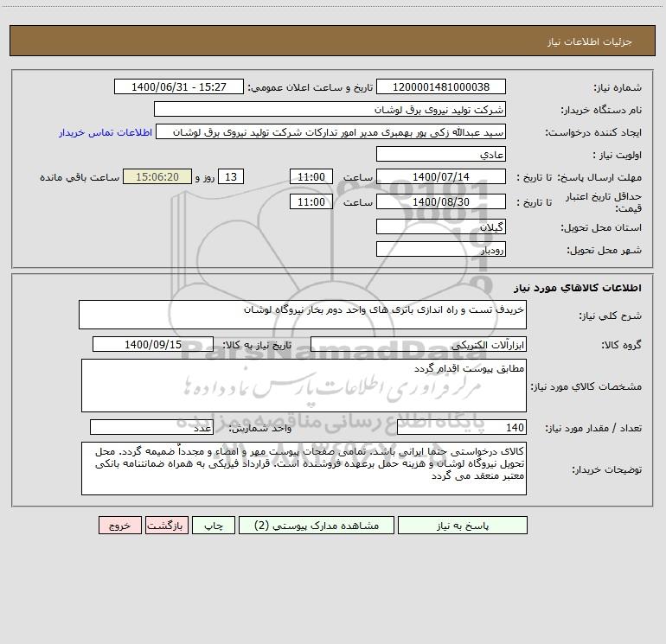Click the خروج exit button
The width and height of the screenshot is (666, 644).
119,525
